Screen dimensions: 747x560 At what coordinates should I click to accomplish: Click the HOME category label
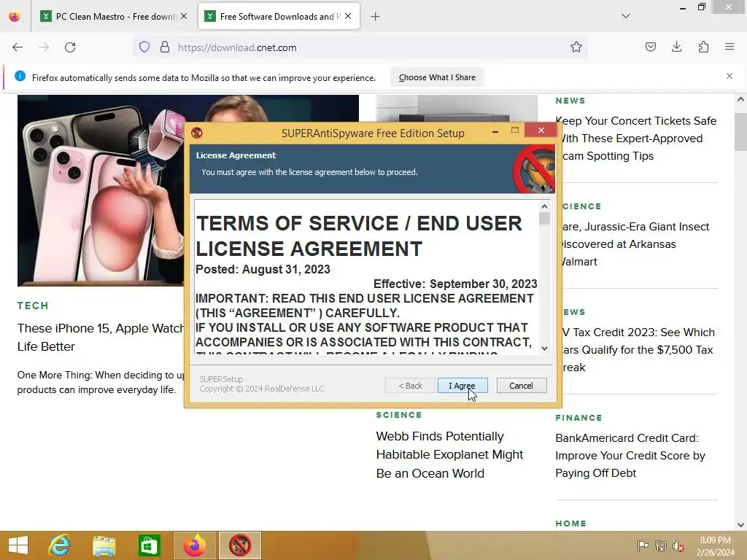tap(570, 524)
